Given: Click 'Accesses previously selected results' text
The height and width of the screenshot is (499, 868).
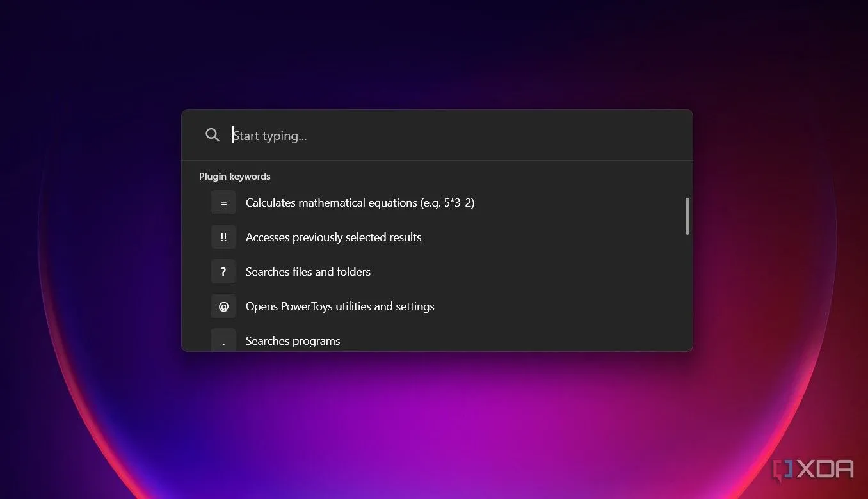Looking at the screenshot, I should tap(334, 237).
